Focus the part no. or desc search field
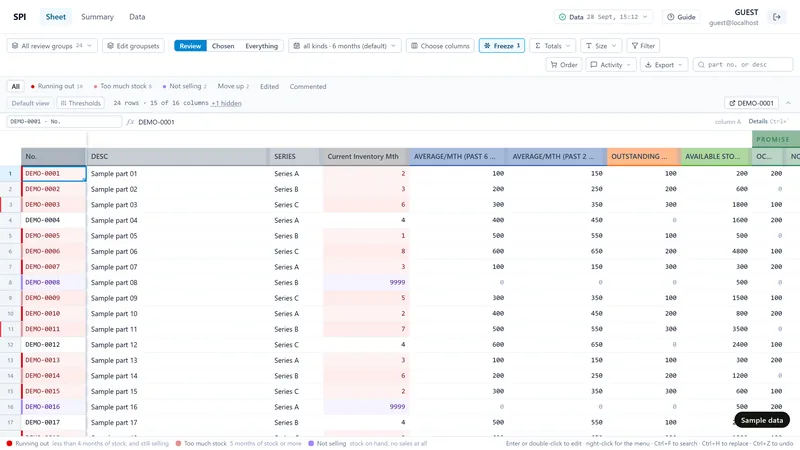The width and height of the screenshot is (800, 450). (743, 65)
